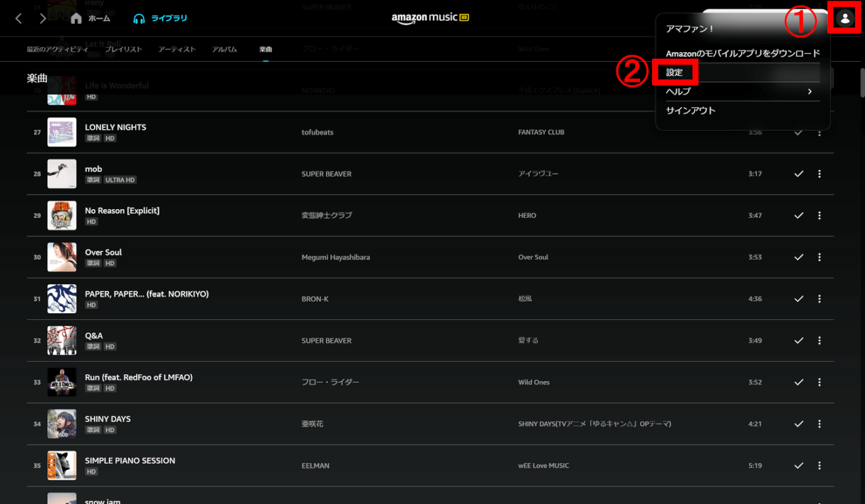This screenshot has width=865, height=504.
Task: Click the PAPER, PAPER... album cover
Action: pyautogui.click(x=62, y=299)
